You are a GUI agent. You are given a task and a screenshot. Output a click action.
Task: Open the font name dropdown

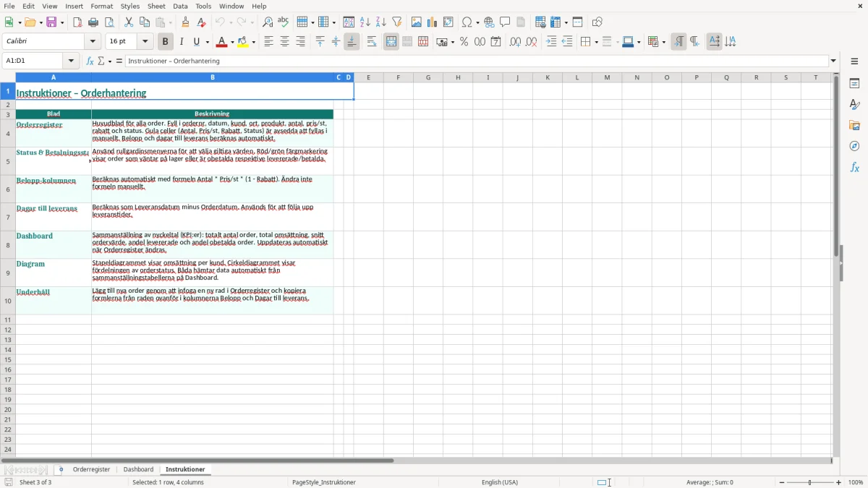pos(93,42)
